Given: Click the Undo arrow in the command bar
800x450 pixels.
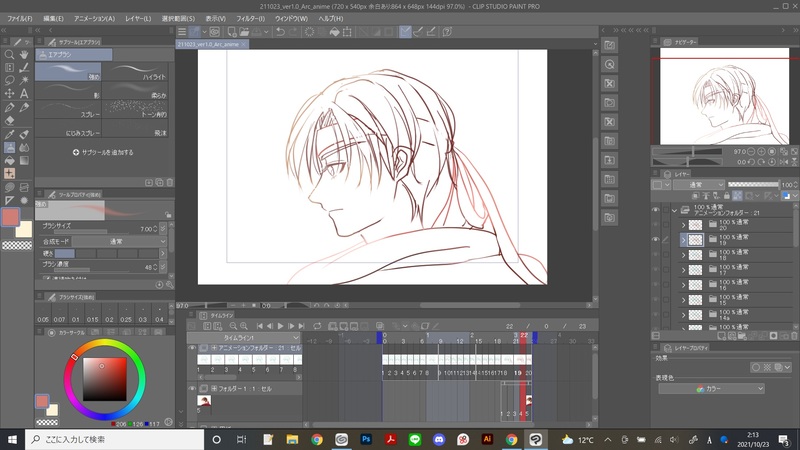Looking at the screenshot, I should coord(281,32).
